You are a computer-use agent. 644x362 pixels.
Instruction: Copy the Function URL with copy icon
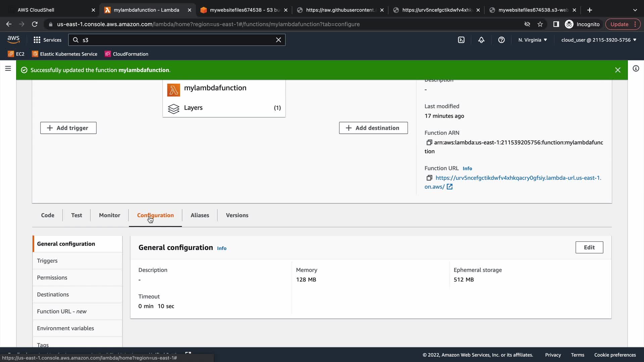[x=429, y=178]
